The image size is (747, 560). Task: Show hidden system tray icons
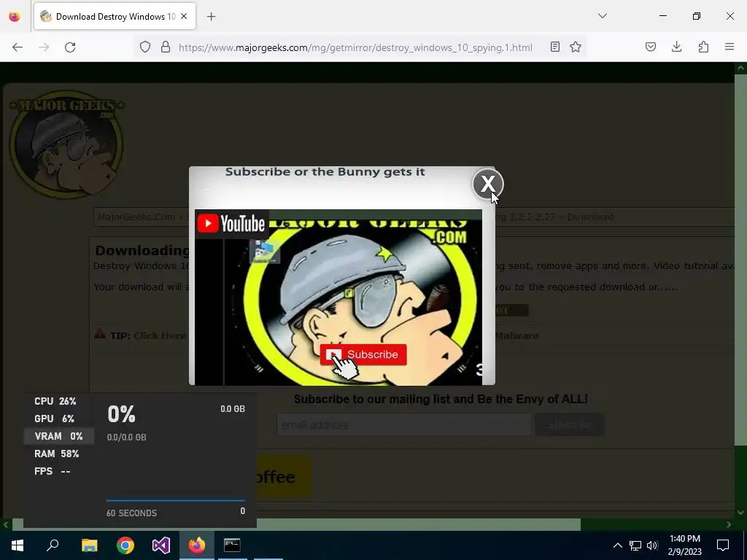(617, 545)
